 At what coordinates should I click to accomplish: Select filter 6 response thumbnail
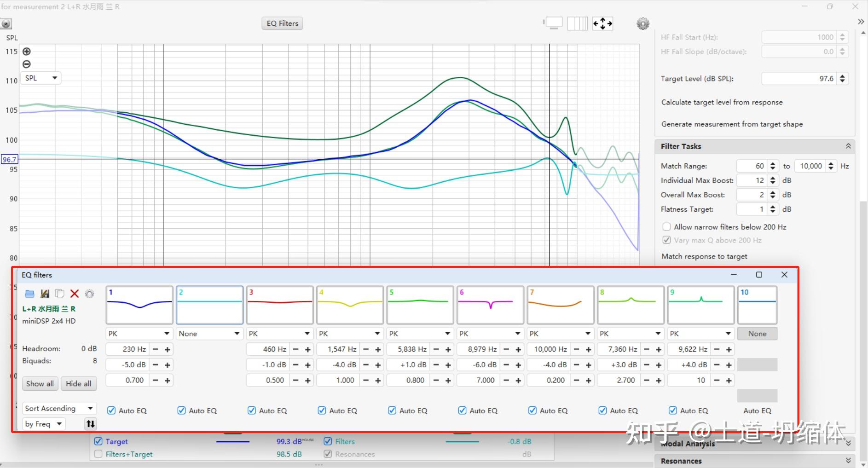click(x=490, y=305)
